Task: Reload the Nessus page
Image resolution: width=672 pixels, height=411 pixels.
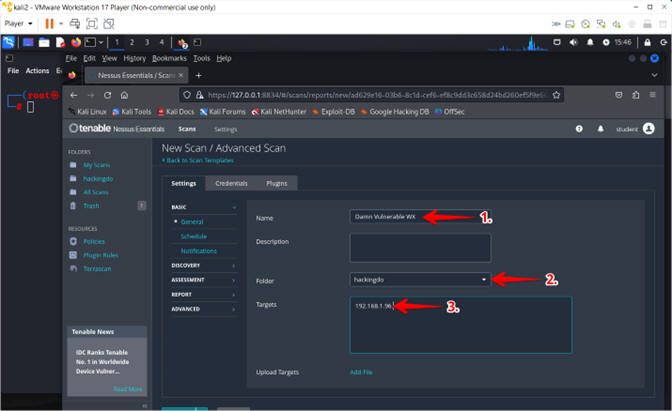Action: coord(108,95)
